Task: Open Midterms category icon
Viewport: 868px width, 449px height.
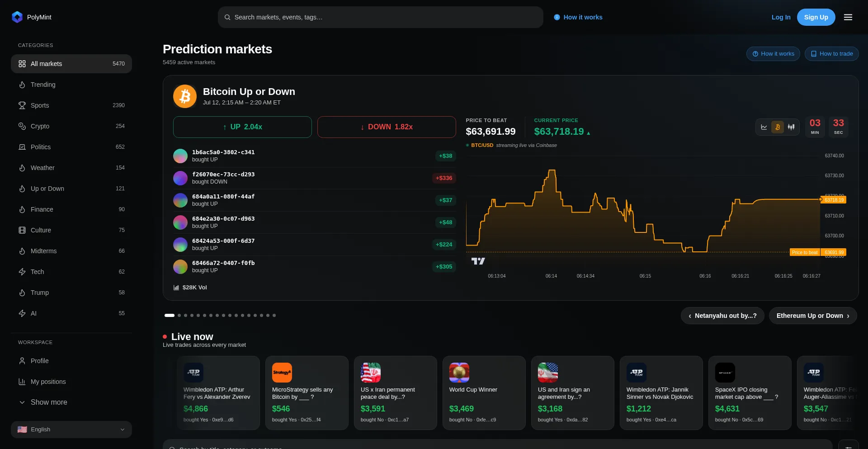Action: (22, 251)
